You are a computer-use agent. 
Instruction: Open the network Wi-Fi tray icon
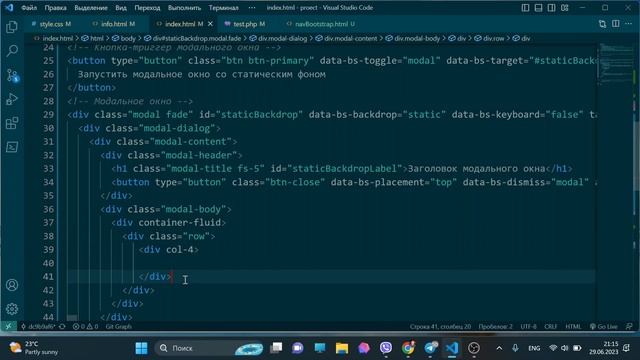click(x=553, y=348)
